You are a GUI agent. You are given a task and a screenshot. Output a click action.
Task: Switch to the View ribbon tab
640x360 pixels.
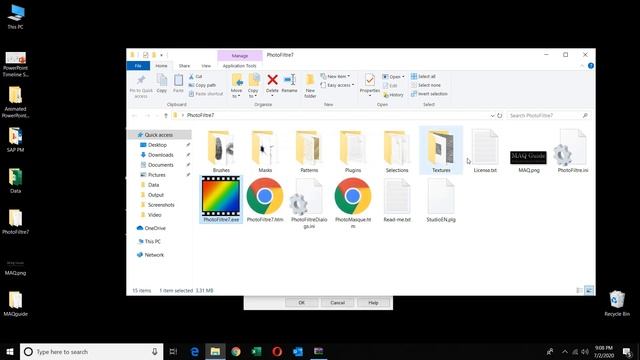(206, 66)
